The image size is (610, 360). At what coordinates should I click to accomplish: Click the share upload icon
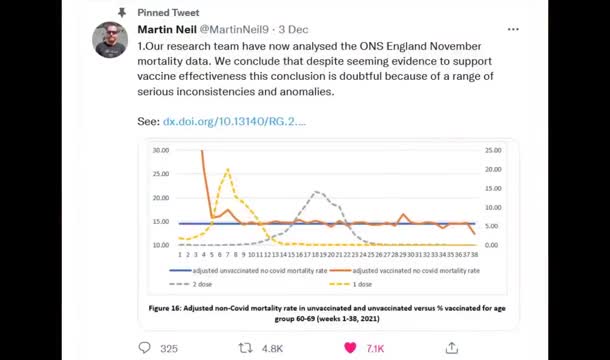tap(452, 348)
